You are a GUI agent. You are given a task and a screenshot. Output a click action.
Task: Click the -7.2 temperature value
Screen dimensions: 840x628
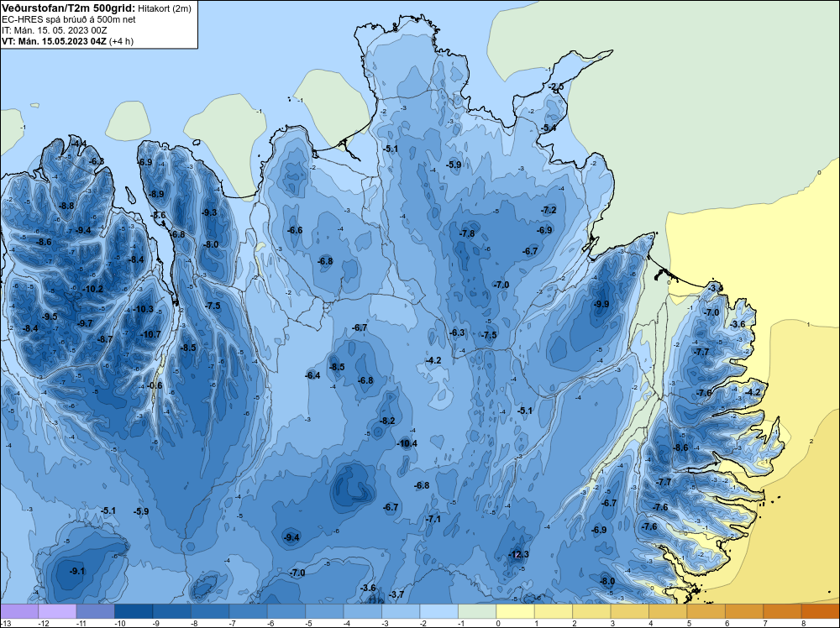(549, 210)
